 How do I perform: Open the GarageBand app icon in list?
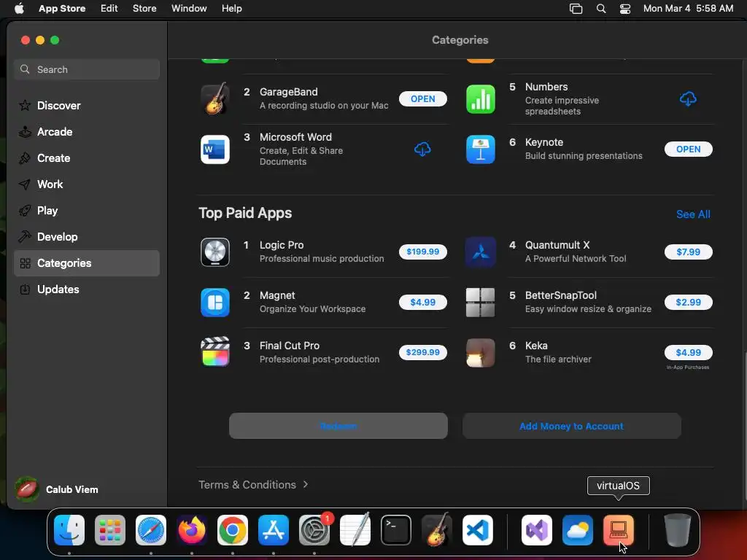(x=215, y=98)
